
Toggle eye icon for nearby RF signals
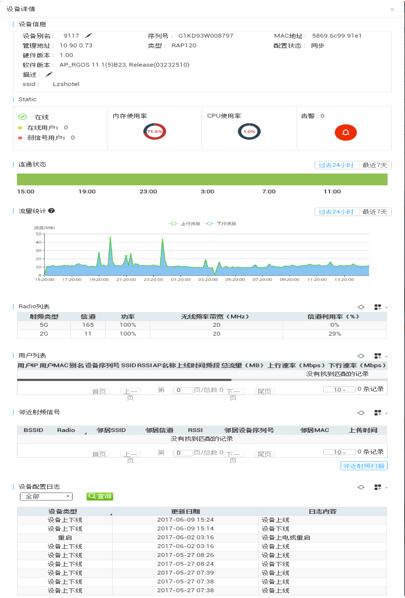[361, 413]
